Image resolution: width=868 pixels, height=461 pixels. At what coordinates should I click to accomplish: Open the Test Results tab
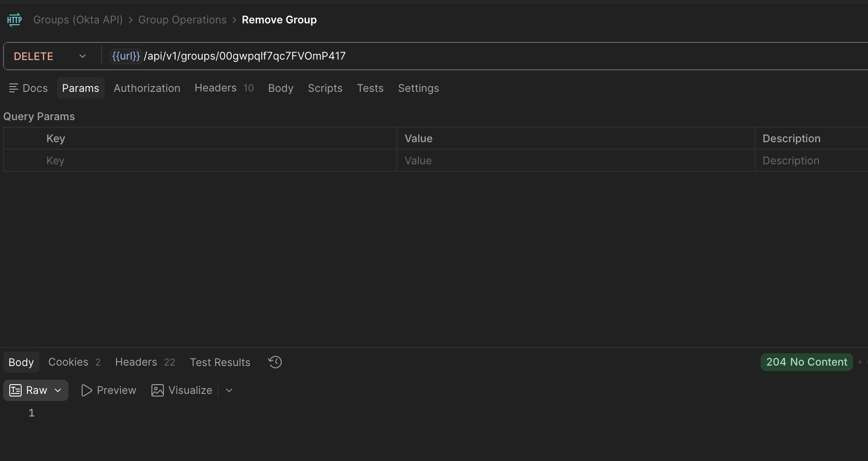coord(220,362)
